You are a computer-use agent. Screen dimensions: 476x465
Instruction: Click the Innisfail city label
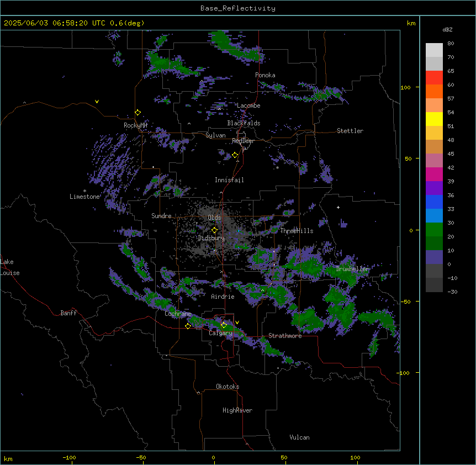tap(229, 180)
